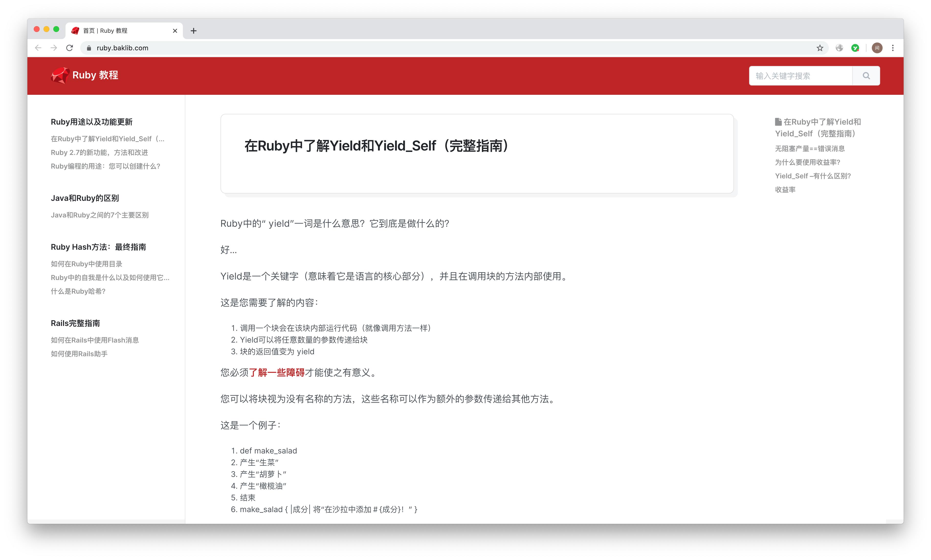Open 如何在Rails中使用Flash消息
Screen dimensions: 931x560
click(95, 340)
